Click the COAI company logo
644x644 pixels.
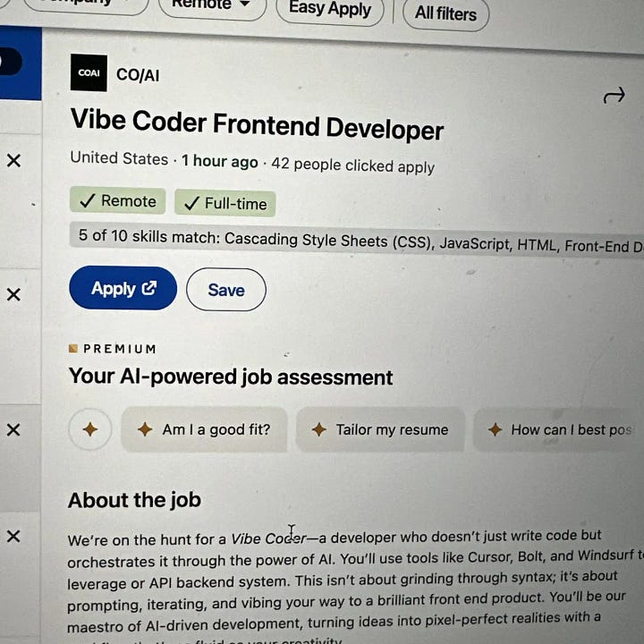(89, 73)
